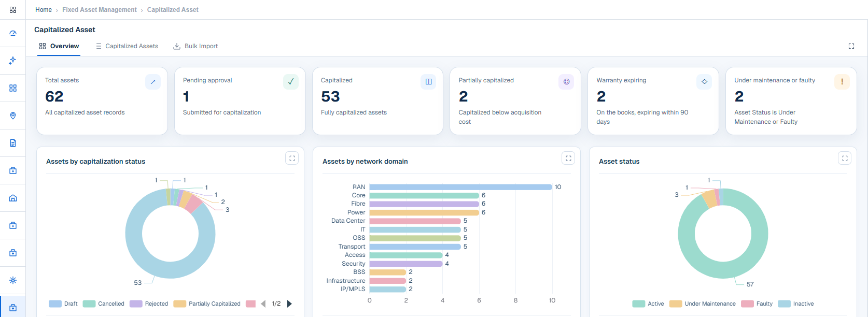The width and height of the screenshot is (868, 317).
Task: Click the sparkle AI icon in sidebar
Action: [13, 61]
